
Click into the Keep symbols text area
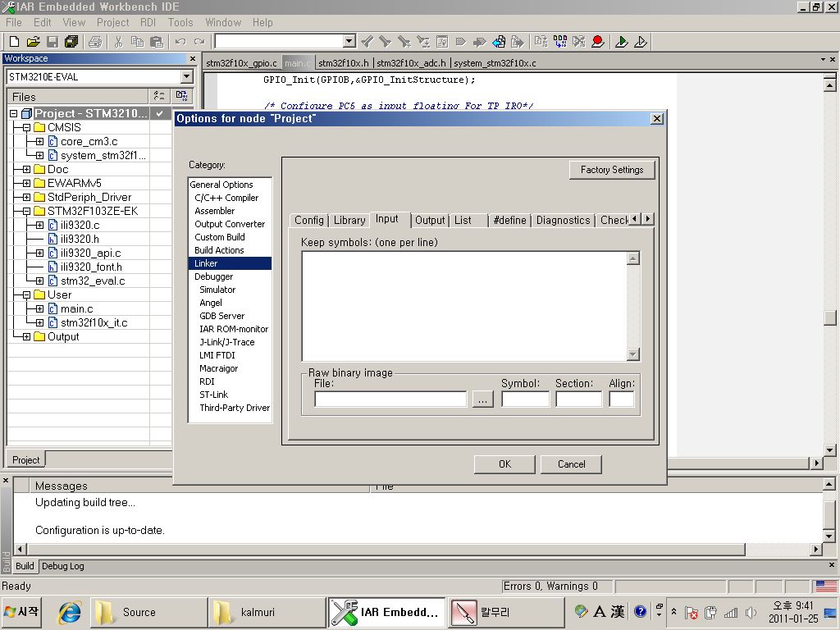tap(464, 306)
